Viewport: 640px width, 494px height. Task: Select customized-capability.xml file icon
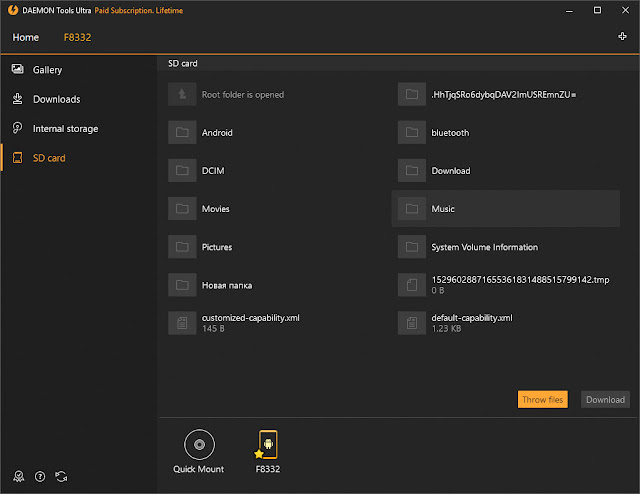pos(182,323)
